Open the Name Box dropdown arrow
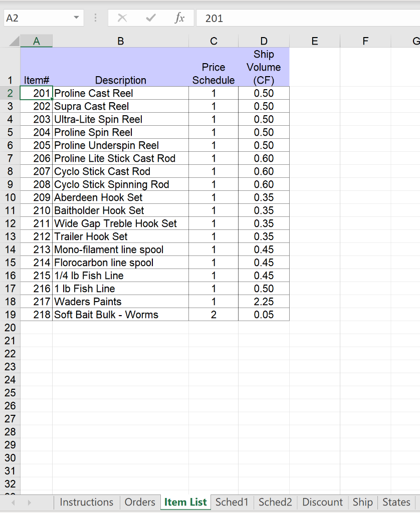 click(x=77, y=18)
